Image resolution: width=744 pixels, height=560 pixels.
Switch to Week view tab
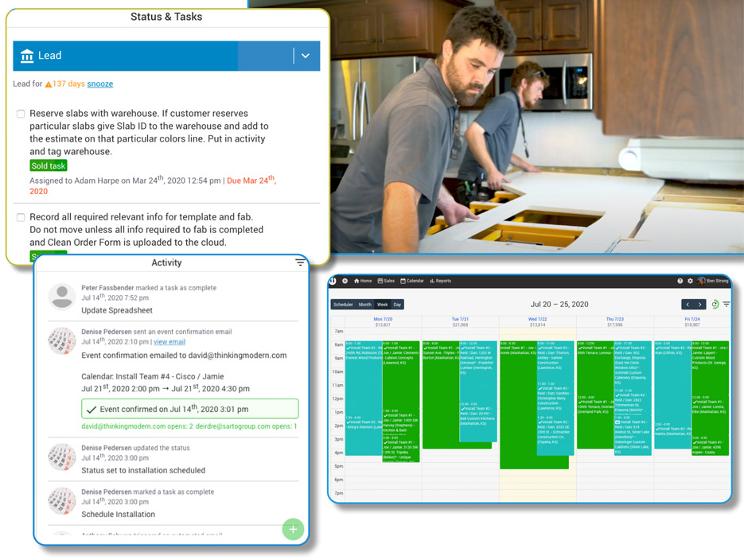tap(383, 305)
